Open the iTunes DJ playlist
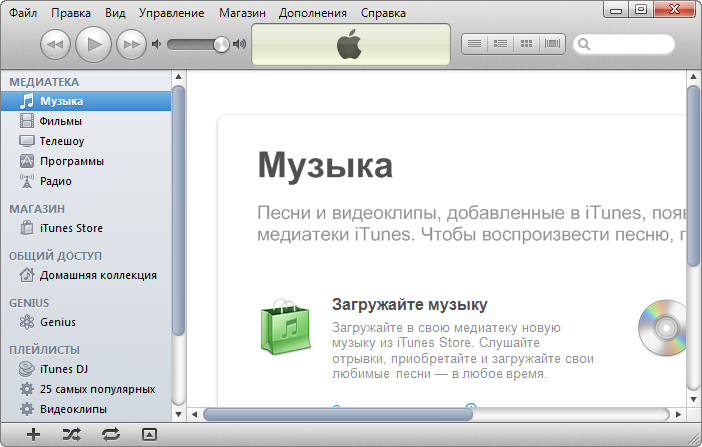Viewport: 702px width, 447px height. click(x=86, y=369)
